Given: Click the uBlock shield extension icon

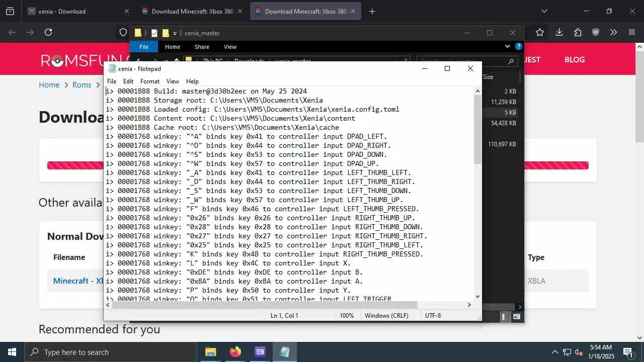Looking at the screenshot, I should pos(596,32).
